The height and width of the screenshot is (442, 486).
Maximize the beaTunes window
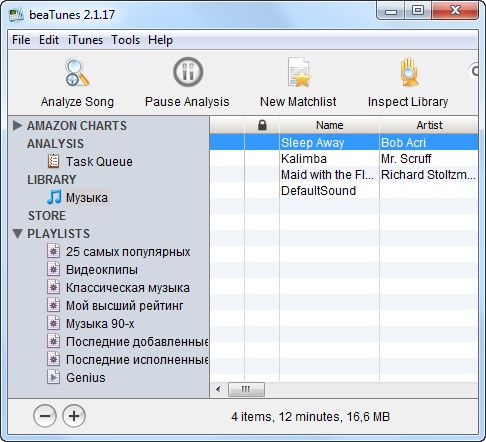[x=418, y=11]
